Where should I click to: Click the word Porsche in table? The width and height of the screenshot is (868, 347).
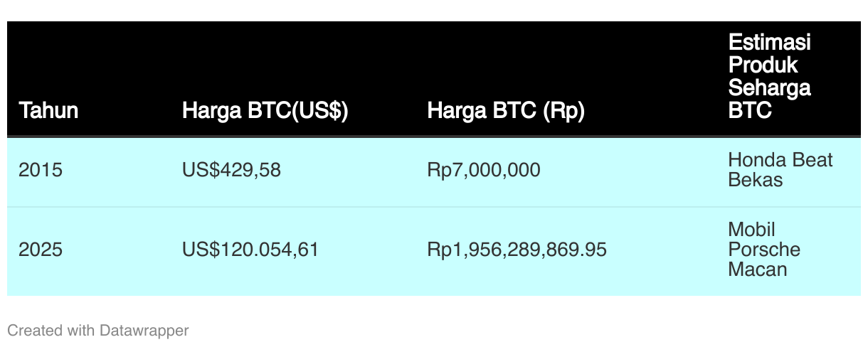[764, 250]
